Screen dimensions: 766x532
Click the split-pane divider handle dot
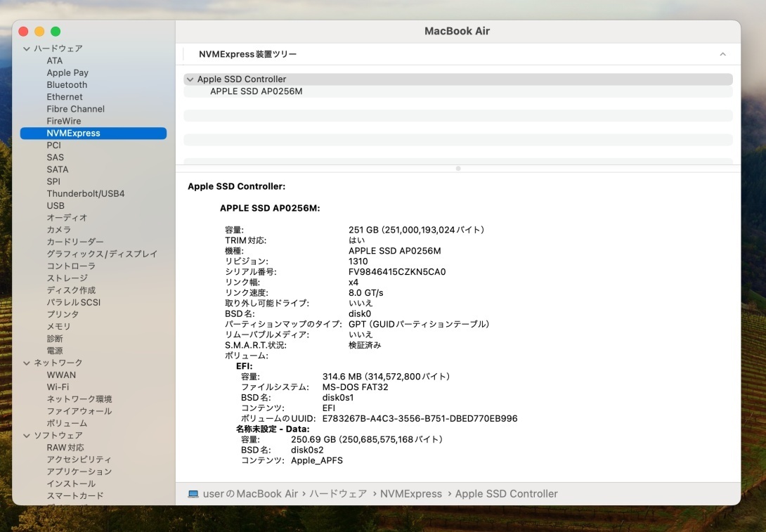pos(457,169)
